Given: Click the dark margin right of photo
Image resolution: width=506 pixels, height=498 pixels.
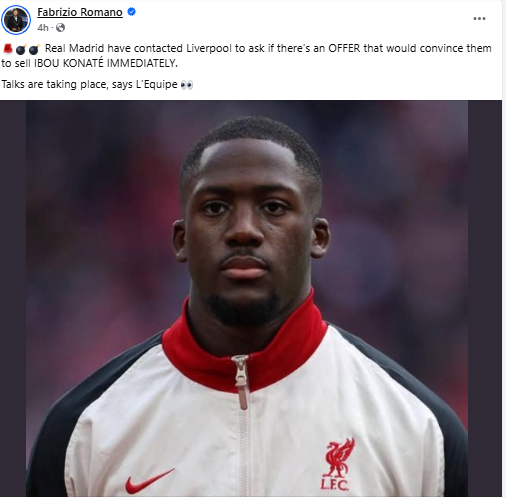Looking at the screenshot, I should [485, 298].
